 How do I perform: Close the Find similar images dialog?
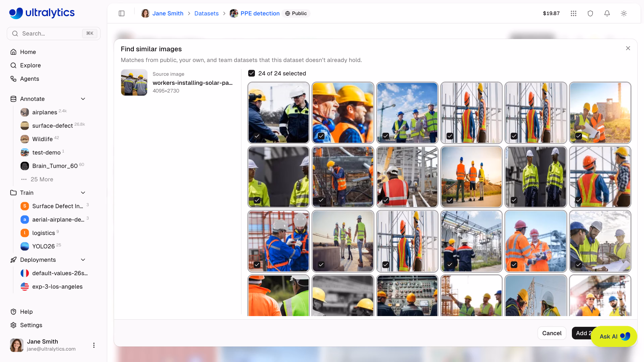point(628,48)
